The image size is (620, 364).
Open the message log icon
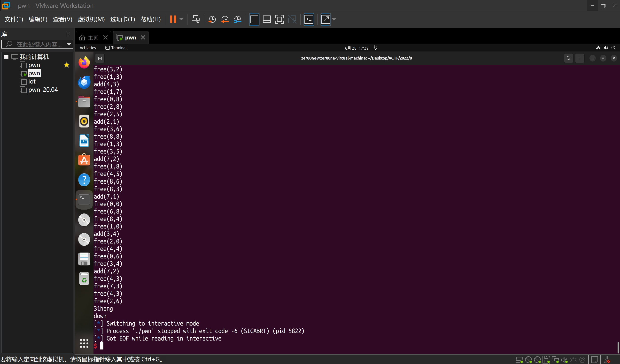click(x=594, y=360)
